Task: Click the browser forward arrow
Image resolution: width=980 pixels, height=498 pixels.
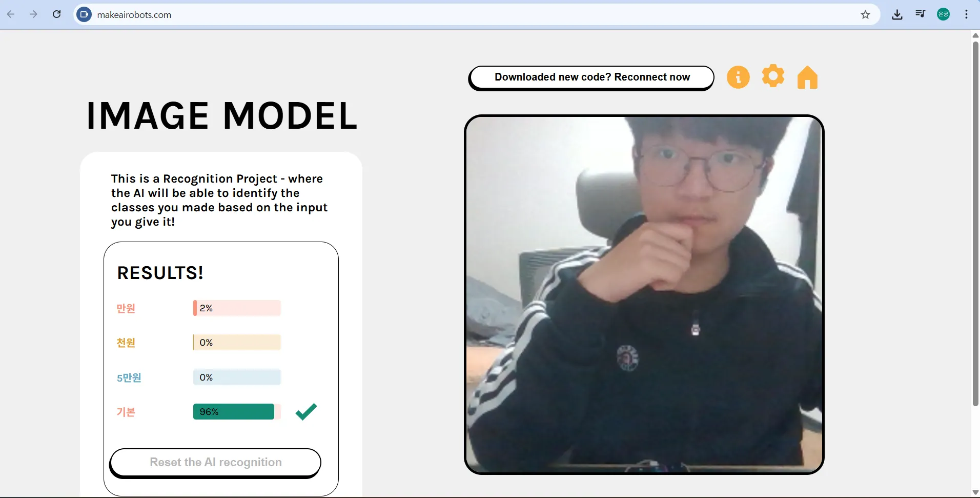Action: tap(34, 14)
